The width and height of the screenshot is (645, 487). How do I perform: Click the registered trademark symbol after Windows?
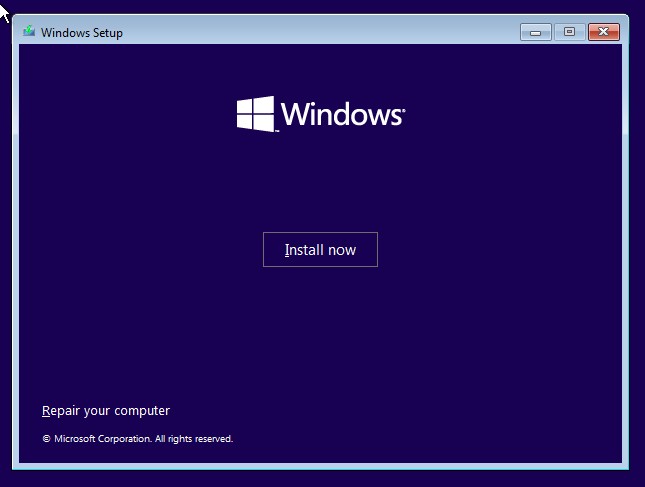click(403, 122)
